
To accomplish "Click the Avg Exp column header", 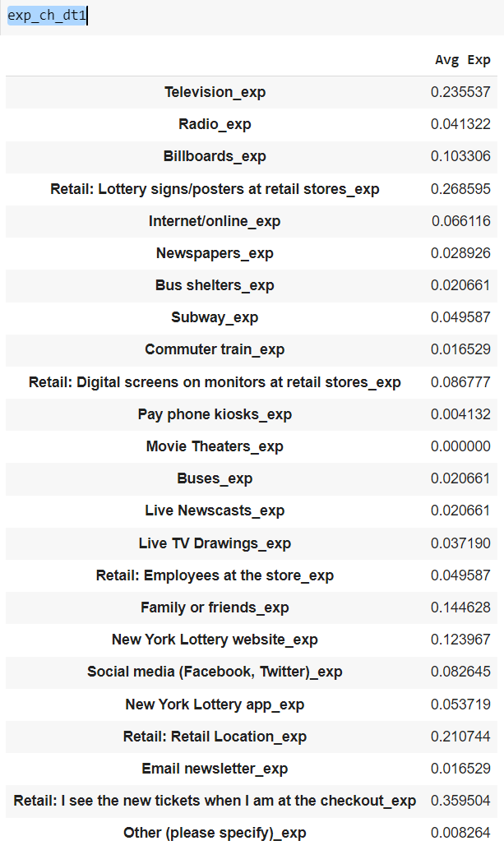I will pyautogui.click(x=462, y=60).
